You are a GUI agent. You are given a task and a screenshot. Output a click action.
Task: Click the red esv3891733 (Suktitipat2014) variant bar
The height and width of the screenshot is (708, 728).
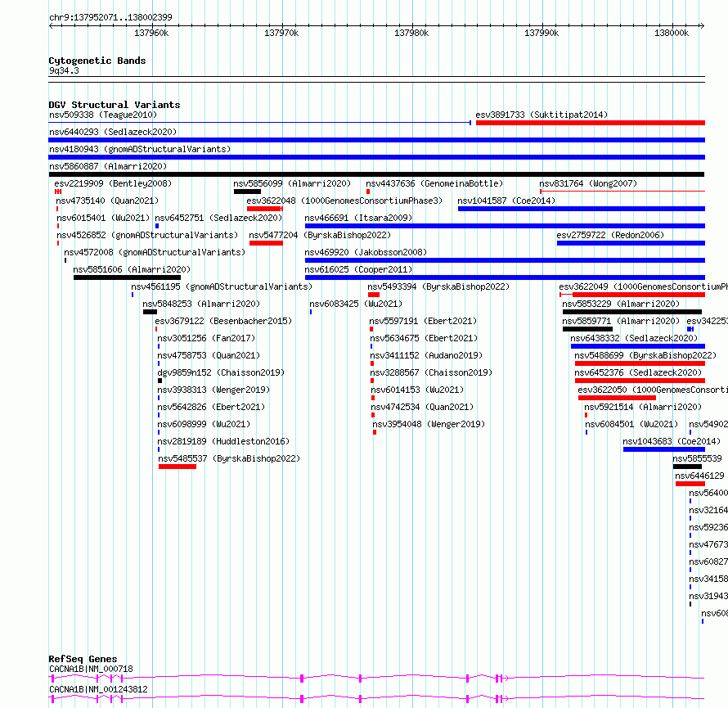[x=590, y=123]
